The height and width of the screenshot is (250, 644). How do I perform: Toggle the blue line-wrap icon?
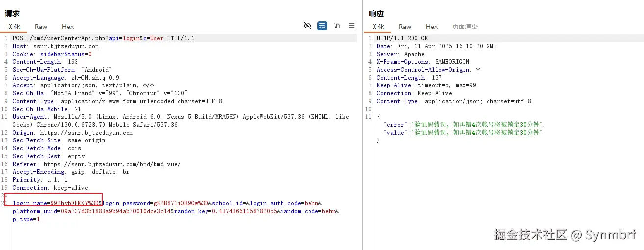(x=322, y=26)
